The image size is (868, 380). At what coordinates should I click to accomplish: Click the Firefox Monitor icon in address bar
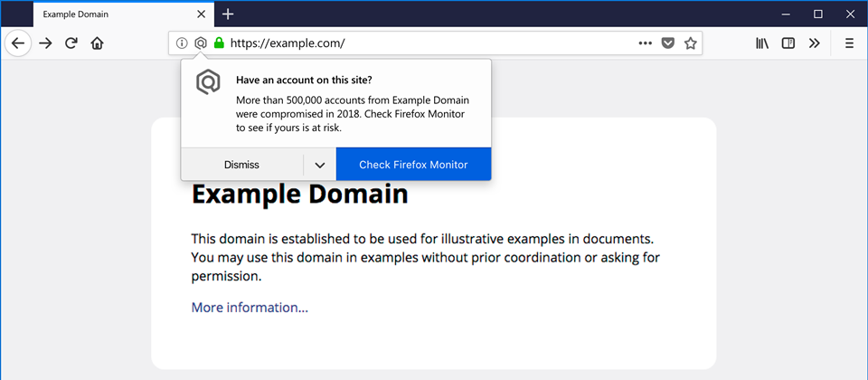point(201,43)
